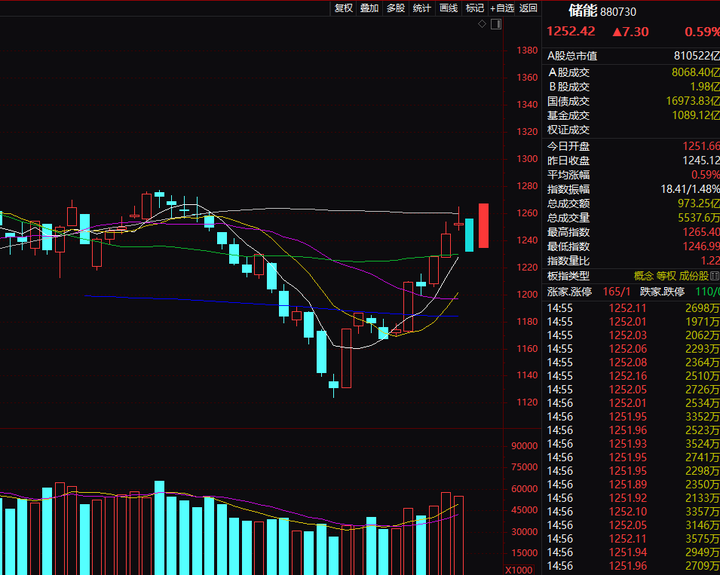Select the tick row priced 1252.16
The width and height of the screenshot is (720, 575).
(633, 376)
